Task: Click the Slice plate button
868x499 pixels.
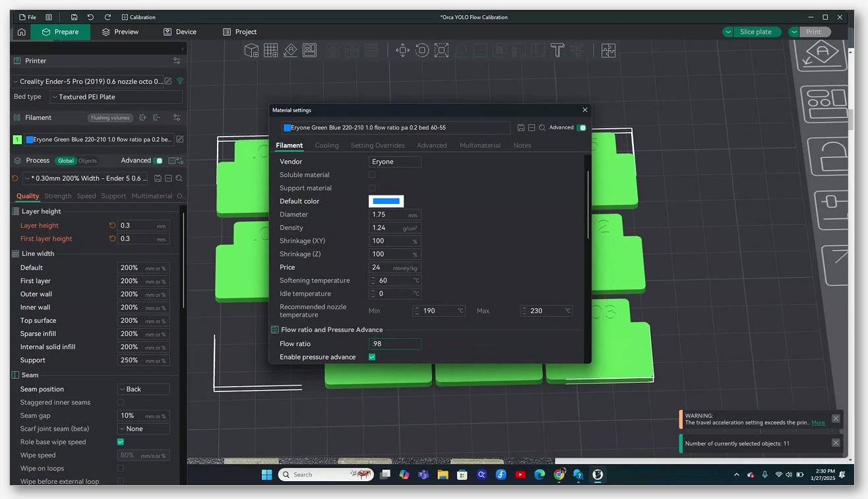Action: 755,32
